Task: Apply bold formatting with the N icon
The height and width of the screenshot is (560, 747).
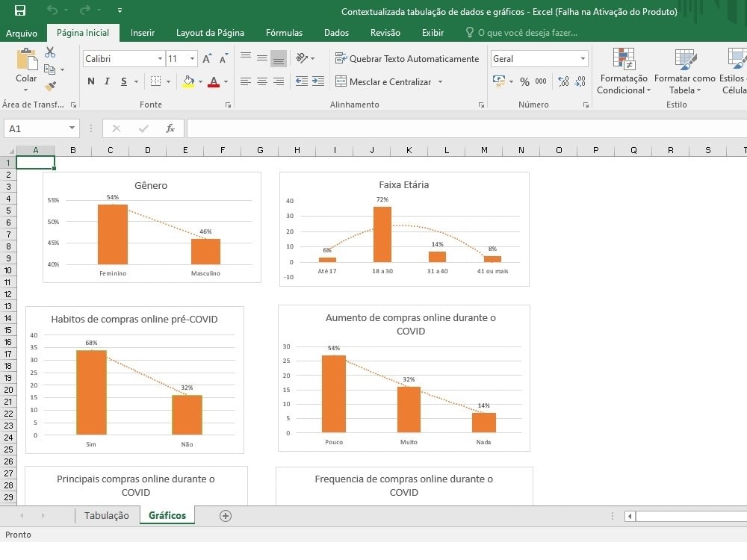Action: click(x=90, y=81)
